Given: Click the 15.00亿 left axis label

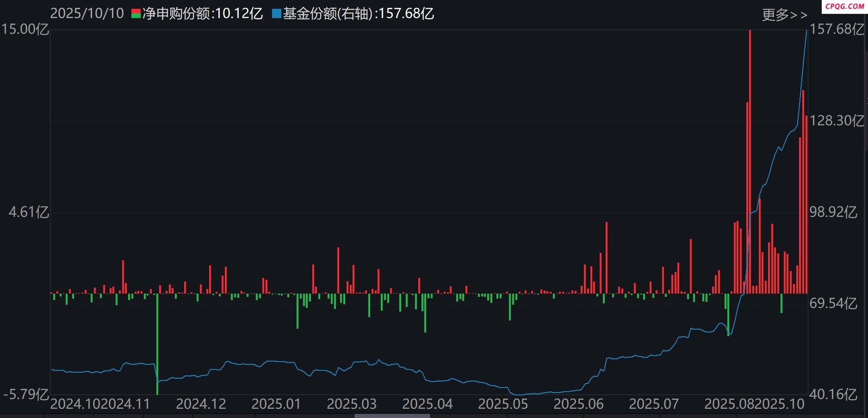Looking at the screenshot, I should pos(25,30).
